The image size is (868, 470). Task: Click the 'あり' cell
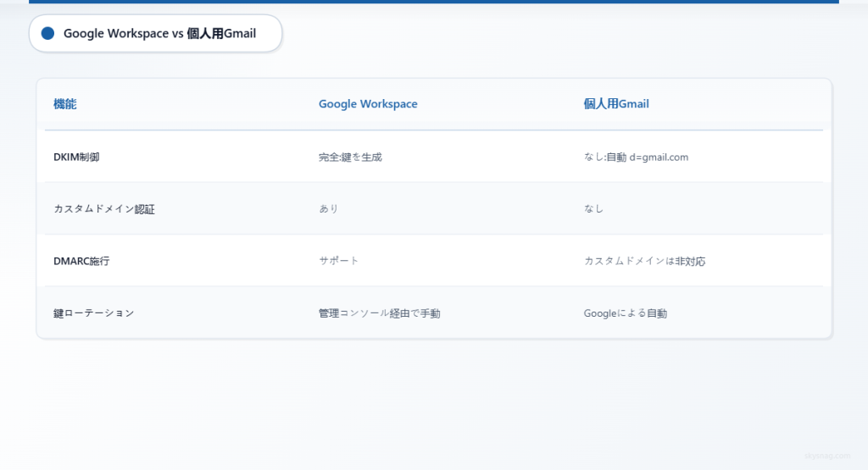coord(328,209)
